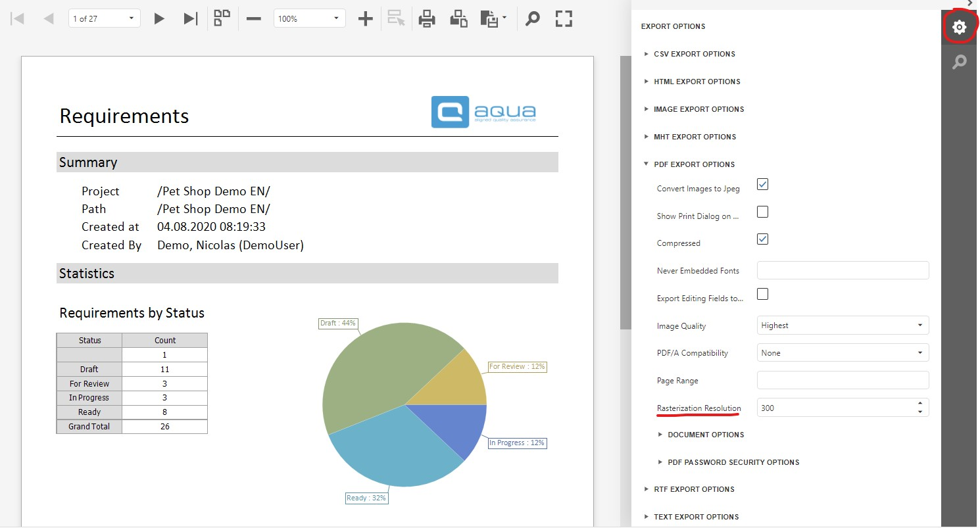The image size is (980, 528).
Task: Print the current page
Action: [x=458, y=19]
